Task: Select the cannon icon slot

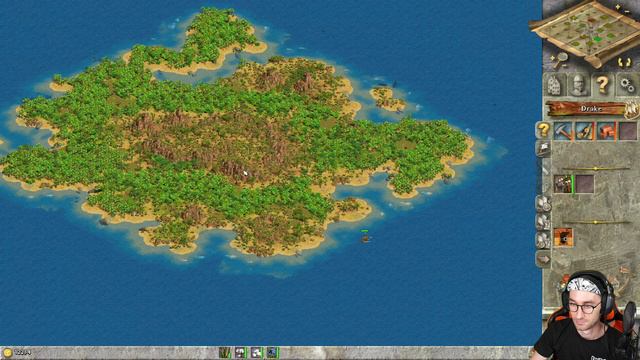Action: tap(563, 238)
